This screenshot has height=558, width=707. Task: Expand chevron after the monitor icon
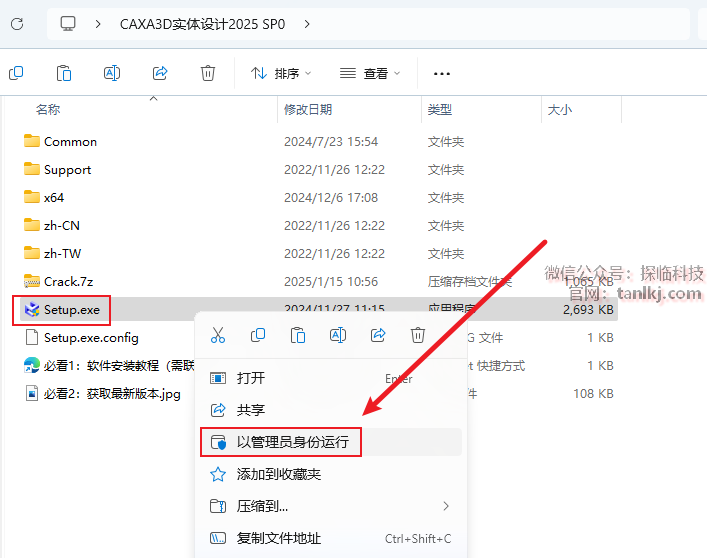click(98, 24)
